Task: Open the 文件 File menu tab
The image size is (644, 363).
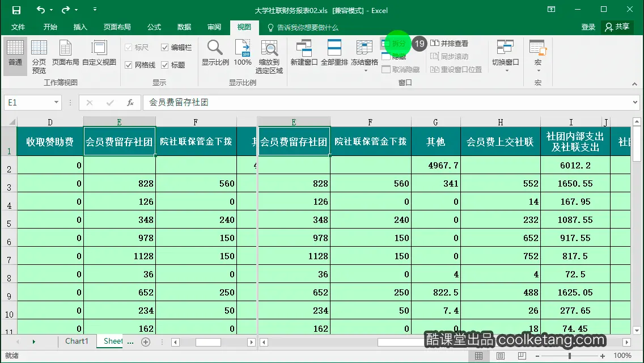Action: tap(18, 27)
